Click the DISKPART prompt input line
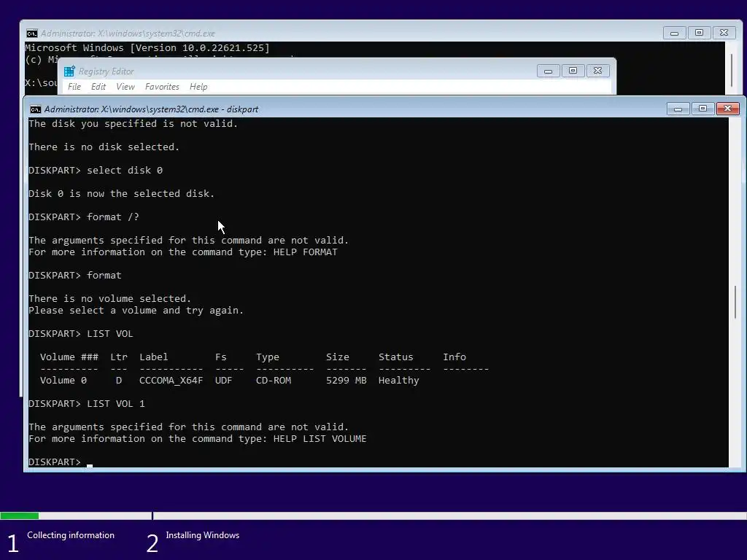The width and height of the screenshot is (747, 560). point(379,462)
